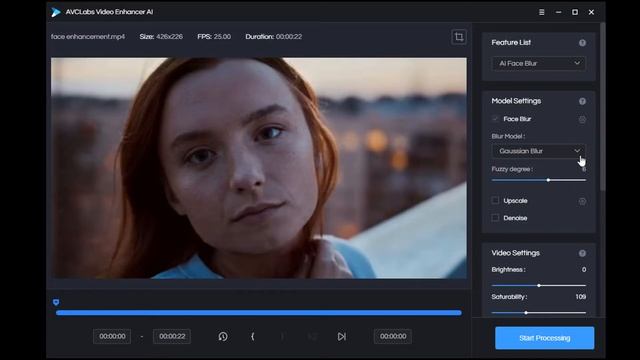Open Face Blur settings gear icon
The width and height of the screenshot is (640, 360).
pyautogui.click(x=582, y=119)
